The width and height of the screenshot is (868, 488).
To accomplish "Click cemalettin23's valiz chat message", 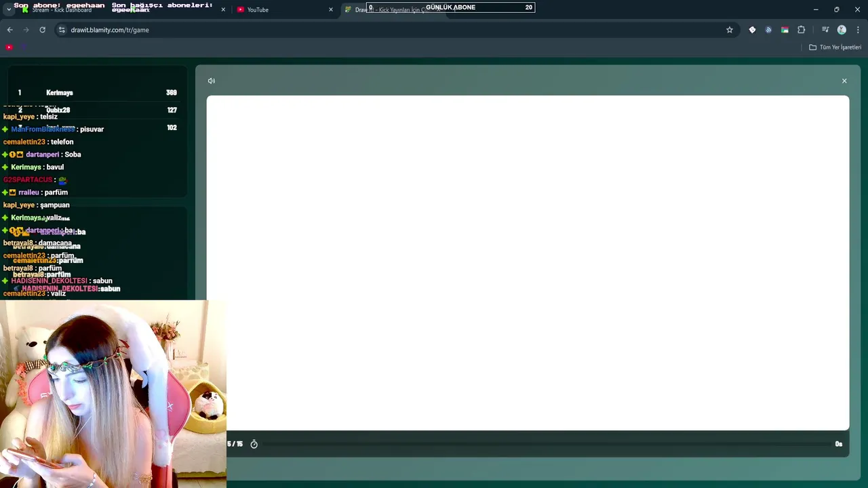I will tap(35, 293).
